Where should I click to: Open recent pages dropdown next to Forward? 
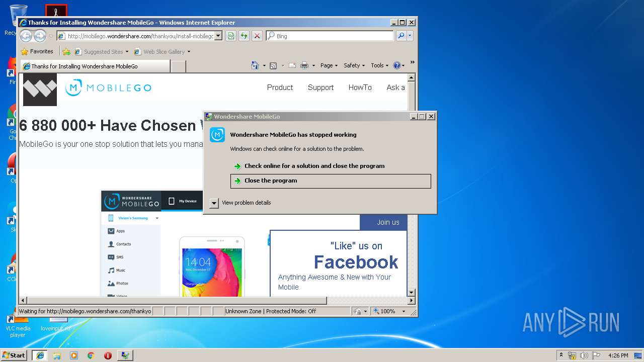coord(51,36)
